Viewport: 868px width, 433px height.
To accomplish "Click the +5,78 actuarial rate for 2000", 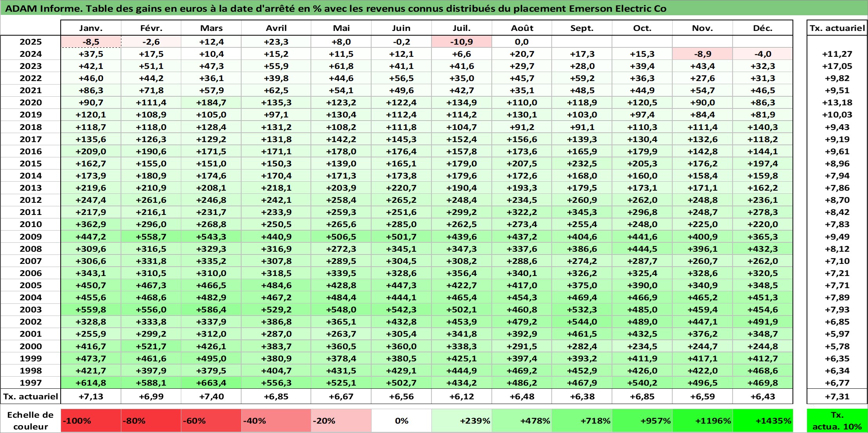I will click(x=837, y=346).
